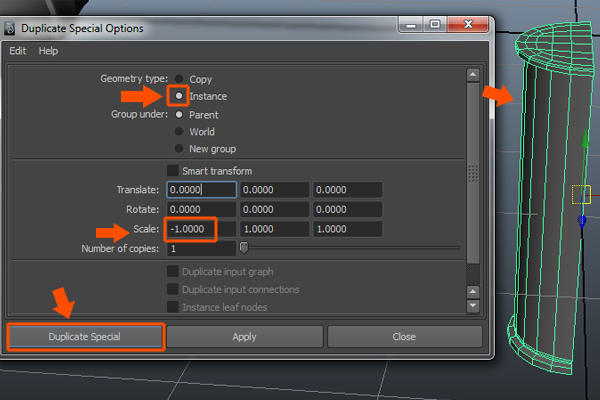Close the dialog with the red X

[468, 25]
